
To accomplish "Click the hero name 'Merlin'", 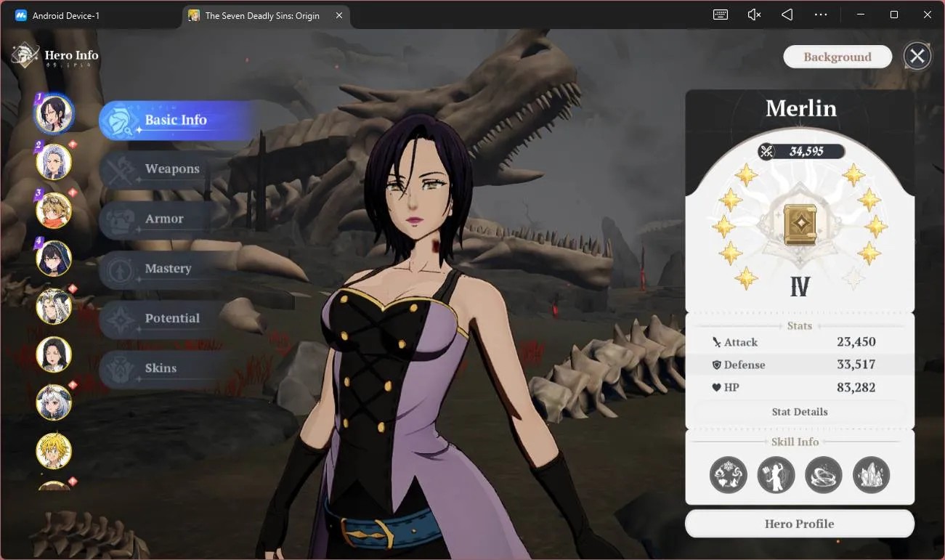I will [801, 108].
